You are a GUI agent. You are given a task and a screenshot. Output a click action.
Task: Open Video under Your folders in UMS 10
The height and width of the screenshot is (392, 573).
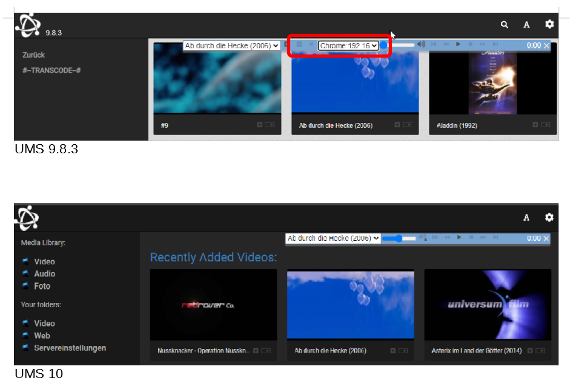click(x=45, y=324)
